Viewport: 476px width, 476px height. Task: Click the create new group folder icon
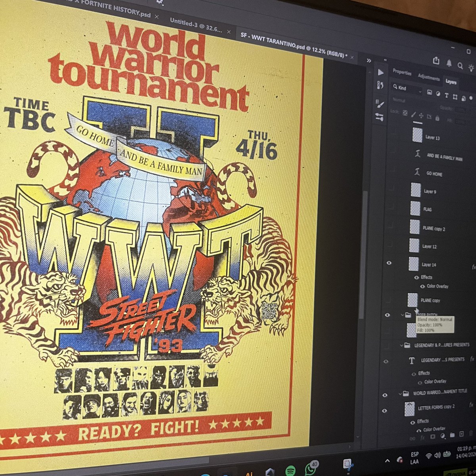coord(452,435)
